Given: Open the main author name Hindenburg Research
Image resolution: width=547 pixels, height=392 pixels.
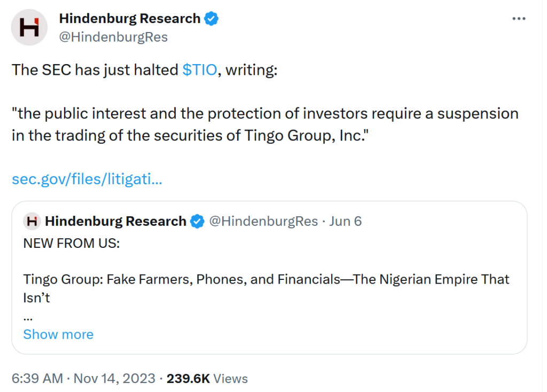Looking at the screenshot, I should [x=129, y=19].
